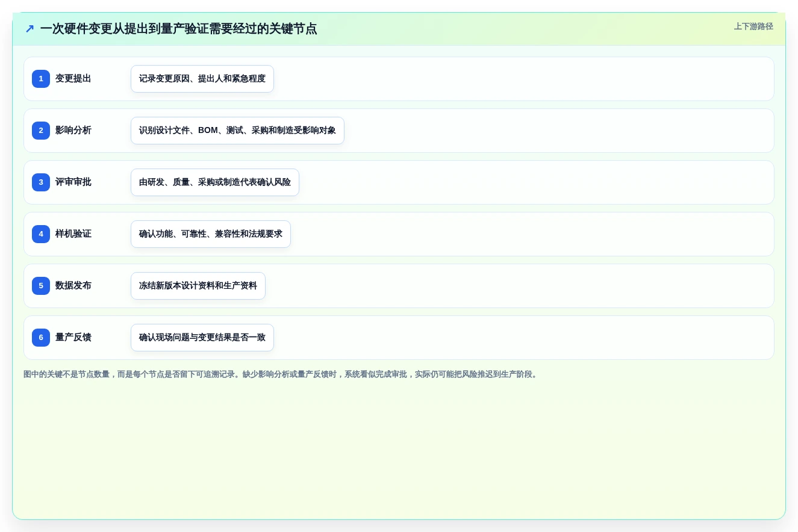Click the step 4 number badge
The image size is (798, 532).
(41, 234)
